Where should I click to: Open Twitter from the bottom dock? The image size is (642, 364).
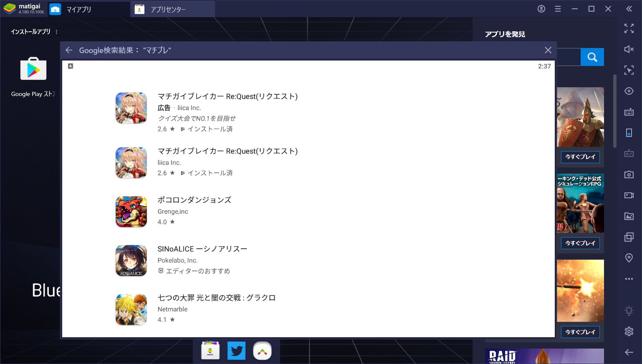[x=236, y=351]
